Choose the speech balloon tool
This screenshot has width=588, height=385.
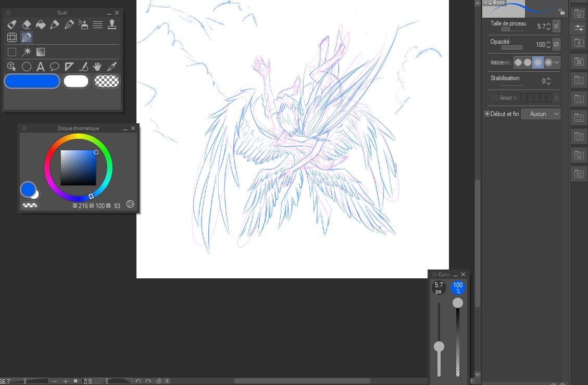[55, 66]
